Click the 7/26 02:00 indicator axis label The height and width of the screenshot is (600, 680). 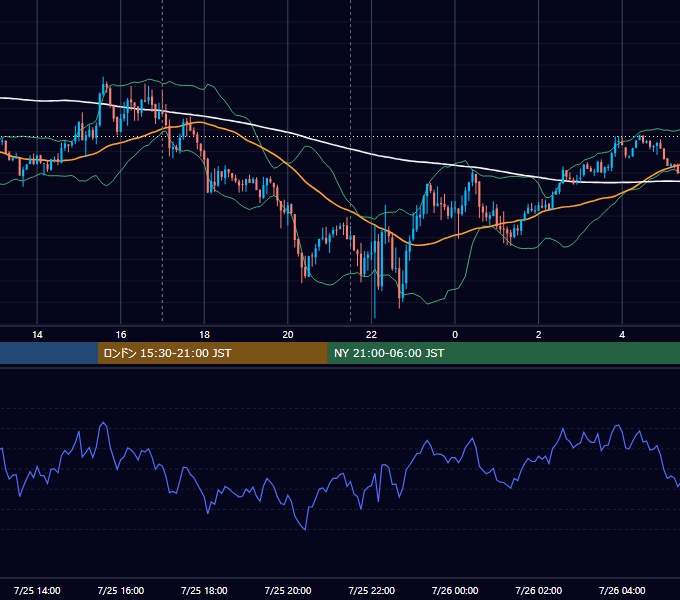[539, 590]
